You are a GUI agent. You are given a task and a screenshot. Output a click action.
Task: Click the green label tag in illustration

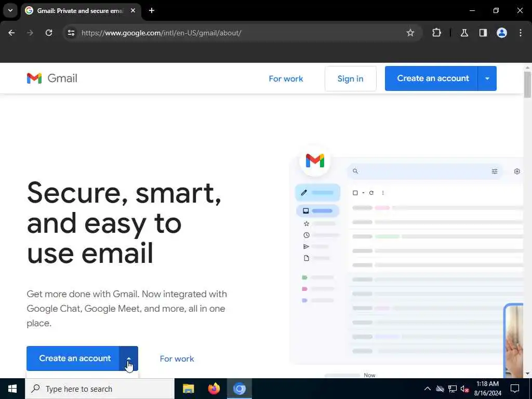click(x=304, y=277)
